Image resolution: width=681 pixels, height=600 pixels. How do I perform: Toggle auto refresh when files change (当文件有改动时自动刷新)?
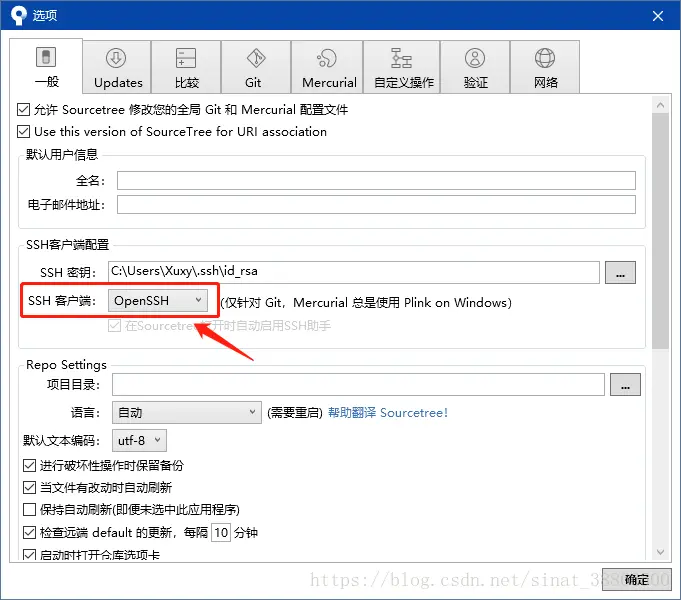click(29, 487)
